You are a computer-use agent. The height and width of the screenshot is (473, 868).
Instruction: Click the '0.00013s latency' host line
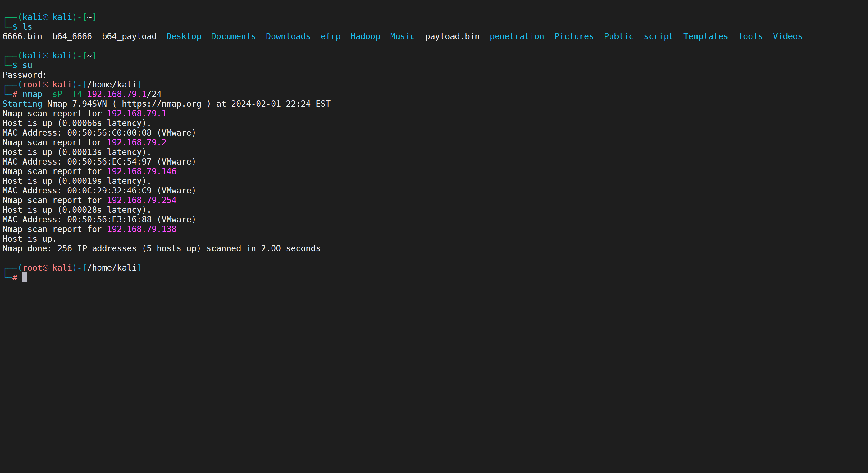click(77, 152)
